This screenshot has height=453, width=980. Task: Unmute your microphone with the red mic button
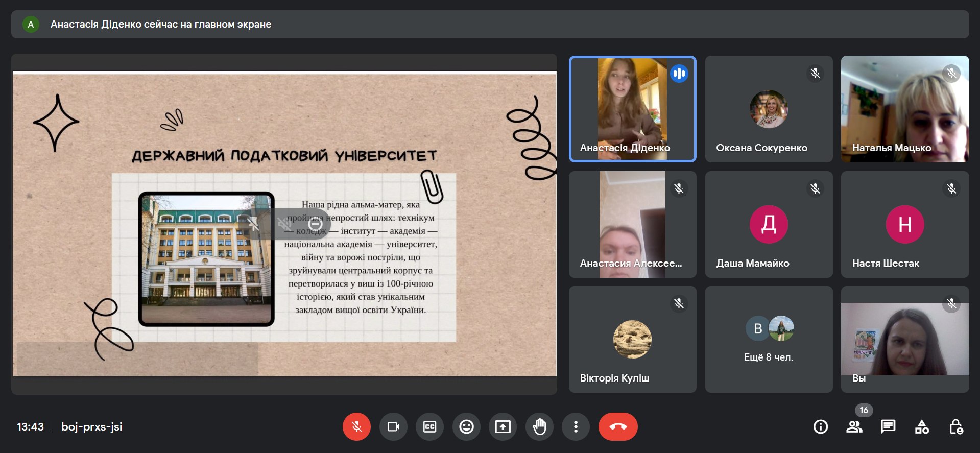pos(356,426)
